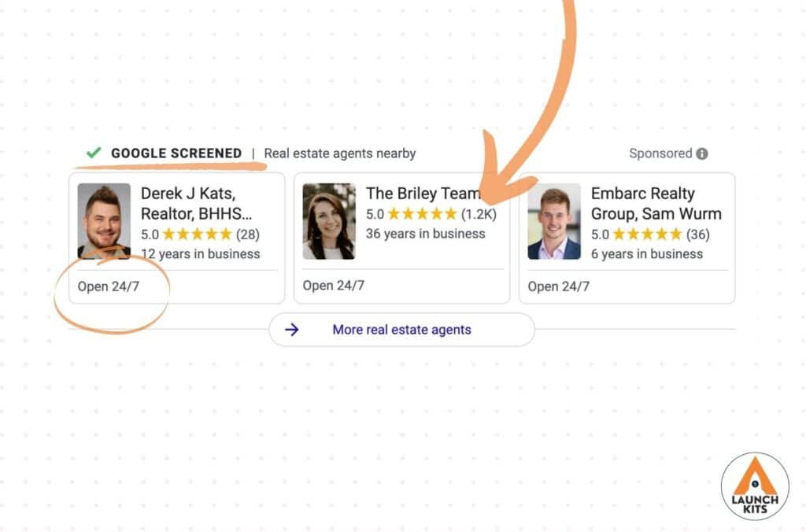This screenshot has width=806, height=532.
Task: Click Open 24/7 on Derek J Kats card
Action: pos(109,286)
